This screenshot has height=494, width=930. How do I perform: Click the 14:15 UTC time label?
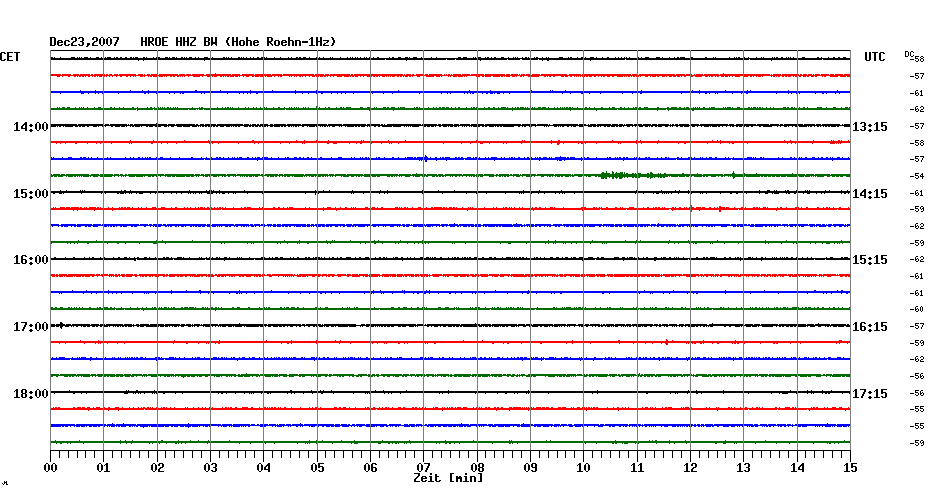pos(870,194)
